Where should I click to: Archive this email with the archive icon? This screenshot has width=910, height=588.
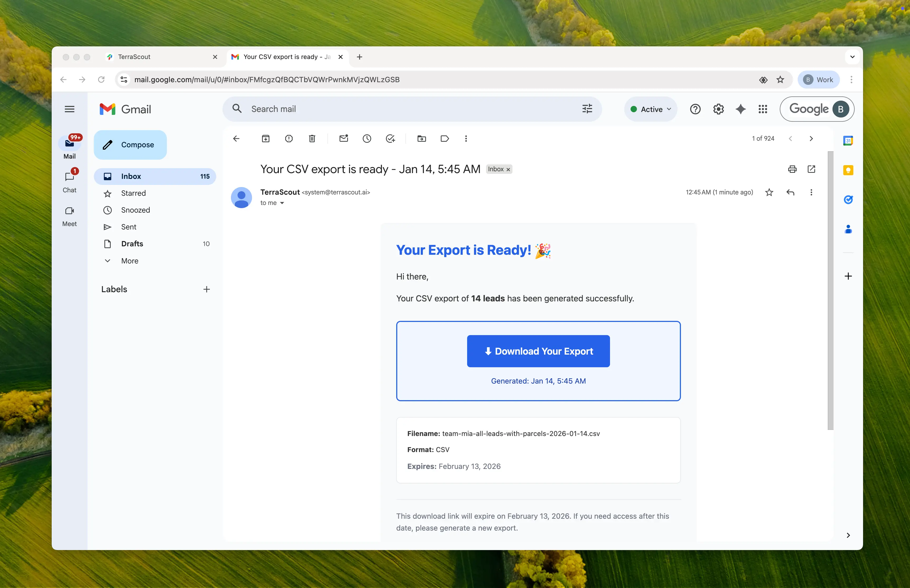pos(265,139)
